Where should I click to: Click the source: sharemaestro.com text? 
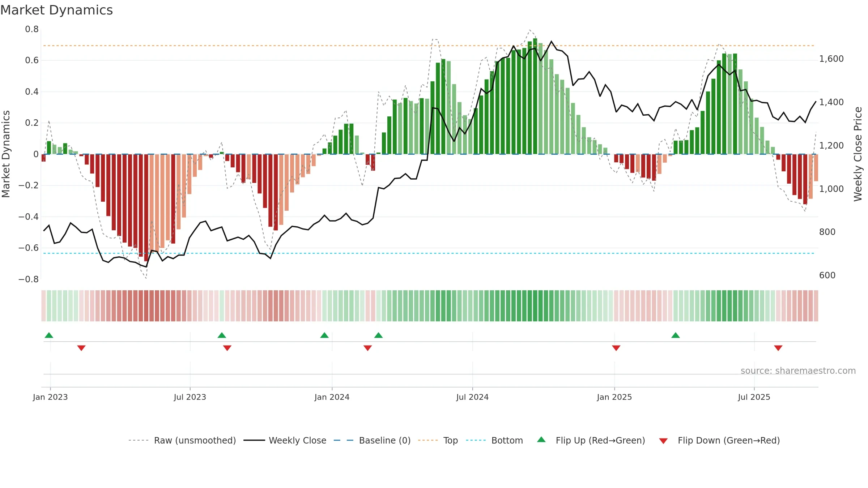point(798,371)
